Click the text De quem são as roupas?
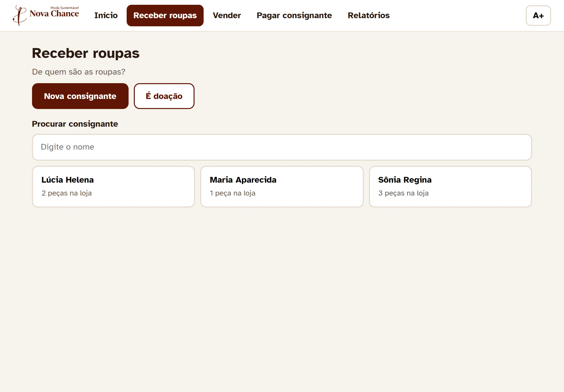564x392 pixels. point(79,72)
